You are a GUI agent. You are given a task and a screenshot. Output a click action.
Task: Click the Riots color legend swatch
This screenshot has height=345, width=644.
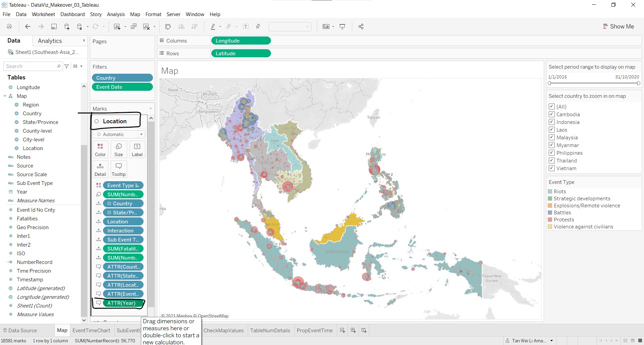(550, 192)
